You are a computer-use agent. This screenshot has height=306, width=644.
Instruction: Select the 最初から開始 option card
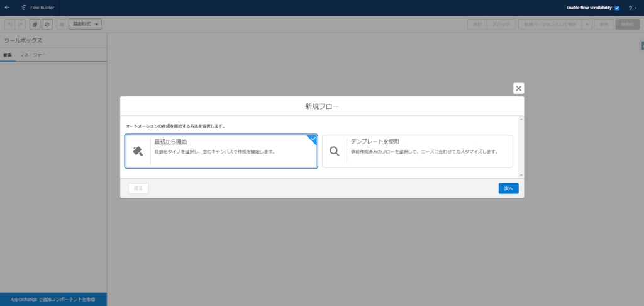(x=221, y=151)
